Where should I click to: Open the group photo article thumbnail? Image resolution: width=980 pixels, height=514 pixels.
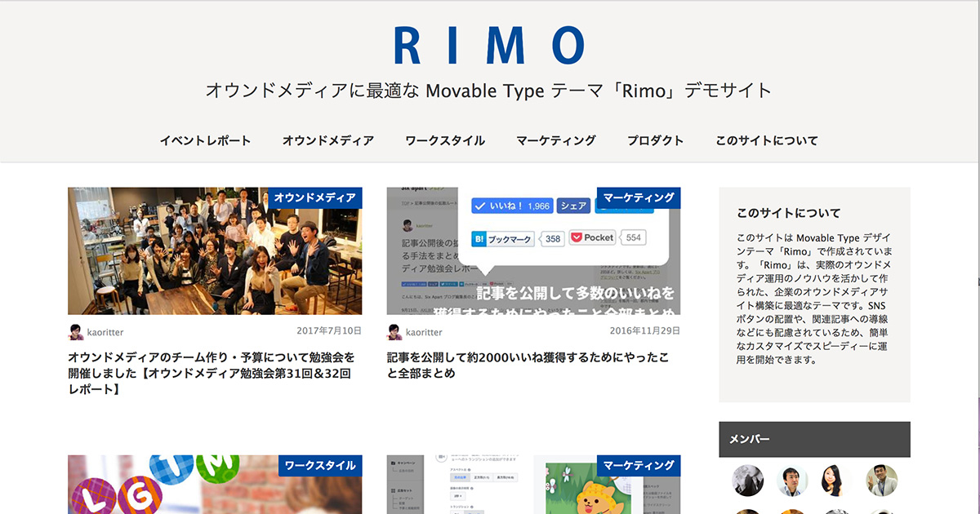215,251
